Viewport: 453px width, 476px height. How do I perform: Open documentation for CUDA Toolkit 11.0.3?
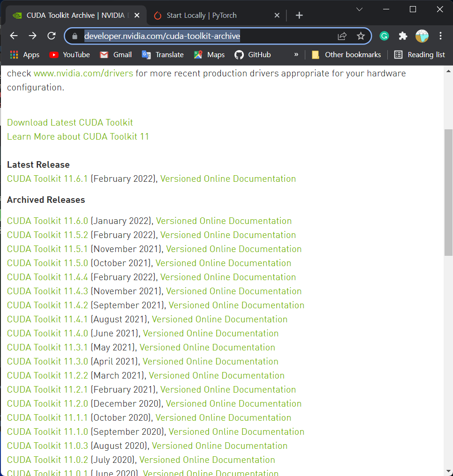pos(219,446)
